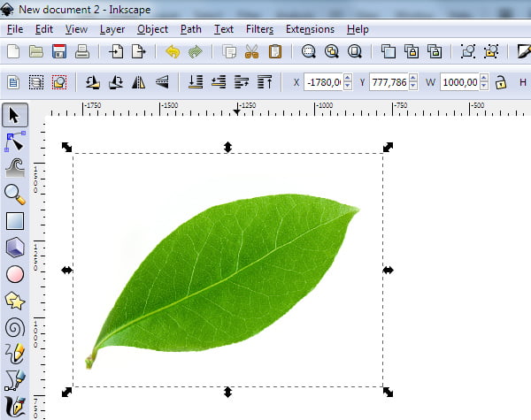
Task: Click the top-right corner scale handle
Action: 388,147
